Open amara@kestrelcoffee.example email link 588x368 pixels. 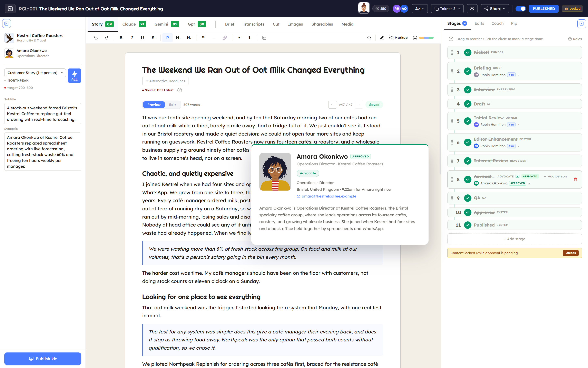pyautogui.click(x=329, y=196)
